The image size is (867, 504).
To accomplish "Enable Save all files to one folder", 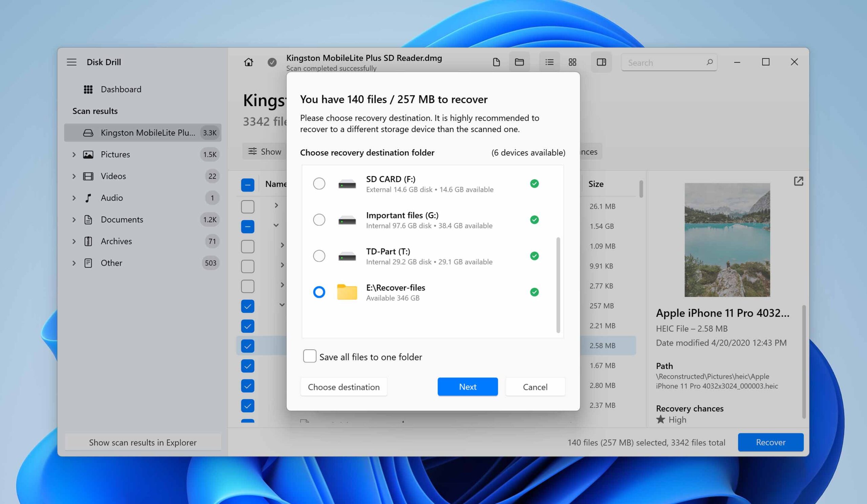I will pyautogui.click(x=309, y=356).
